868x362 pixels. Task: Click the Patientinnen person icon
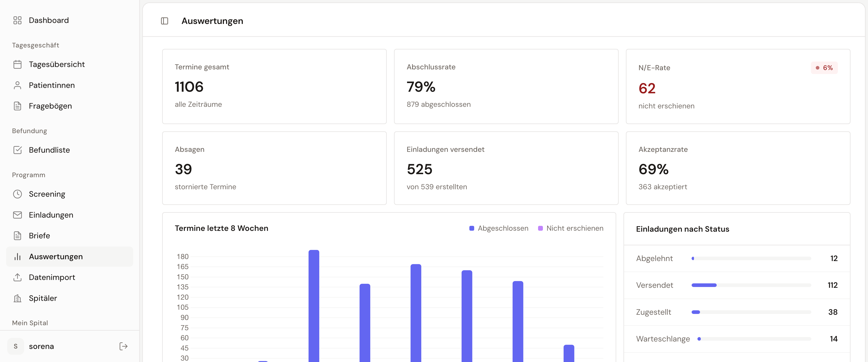coord(17,85)
